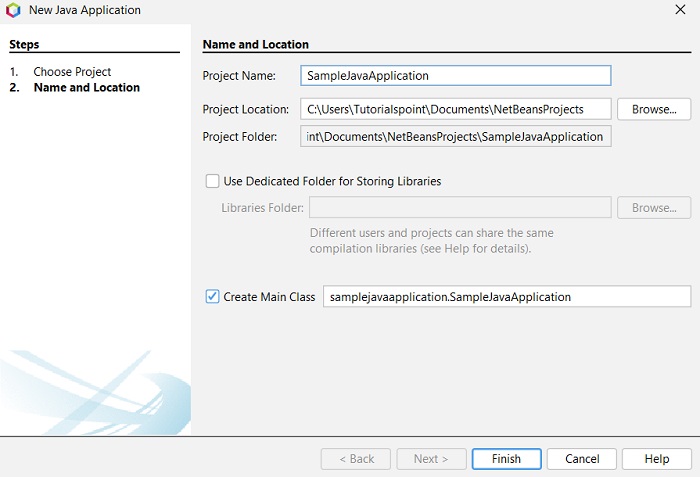
Task: Click the main class name field
Action: tap(507, 297)
